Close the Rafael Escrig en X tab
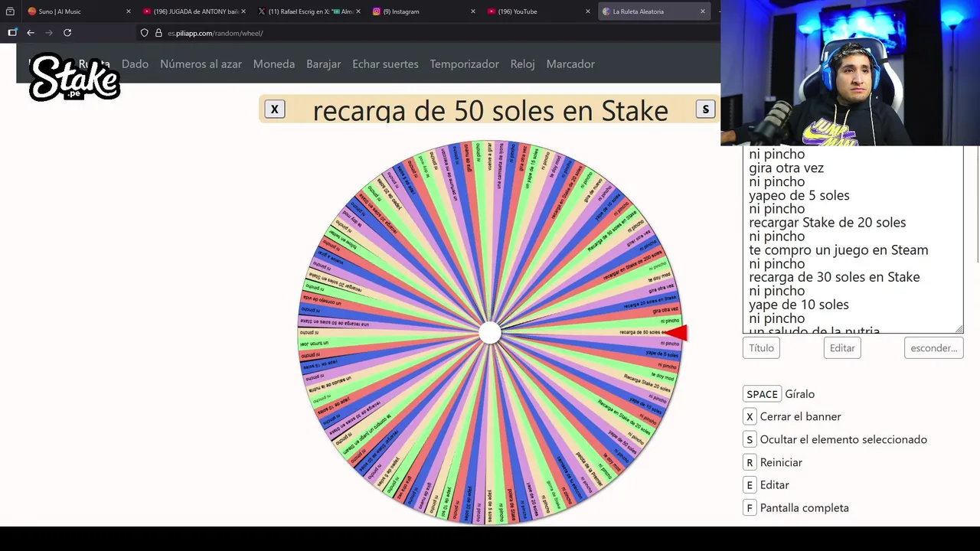This screenshot has height=551, width=980. 358,11
